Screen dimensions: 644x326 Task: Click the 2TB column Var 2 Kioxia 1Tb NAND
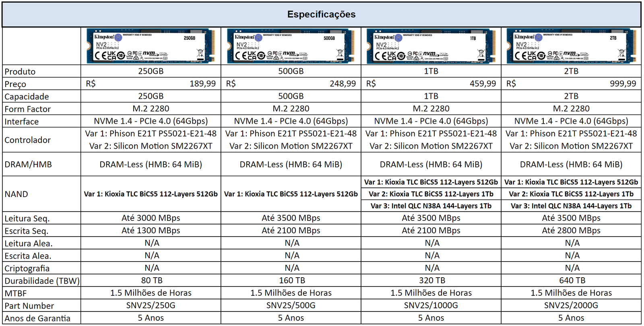point(571,194)
